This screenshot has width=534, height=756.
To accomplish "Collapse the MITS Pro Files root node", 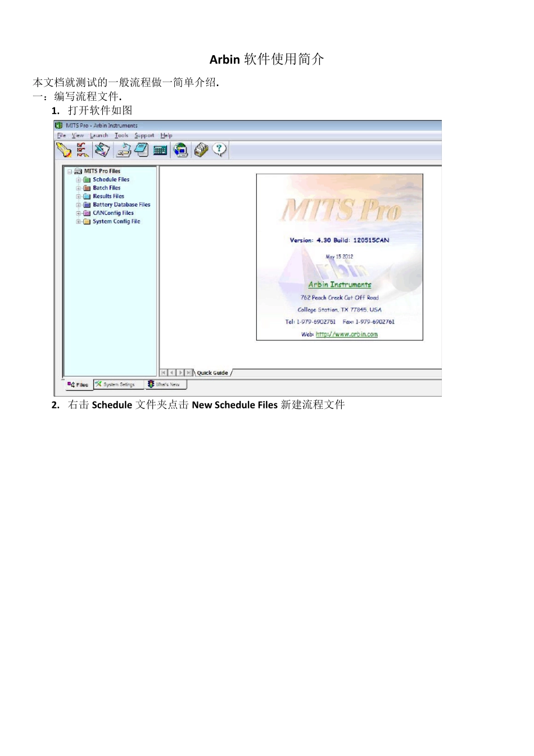I will pos(70,171).
